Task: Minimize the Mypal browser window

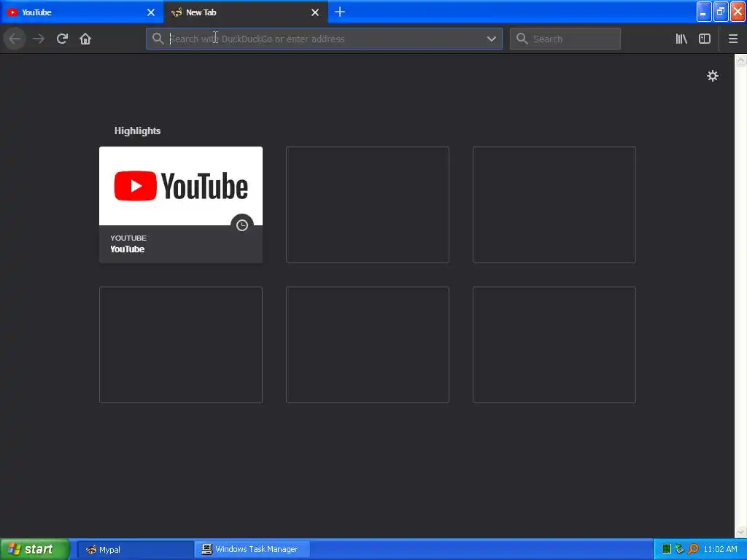Action: pos(704,12)
